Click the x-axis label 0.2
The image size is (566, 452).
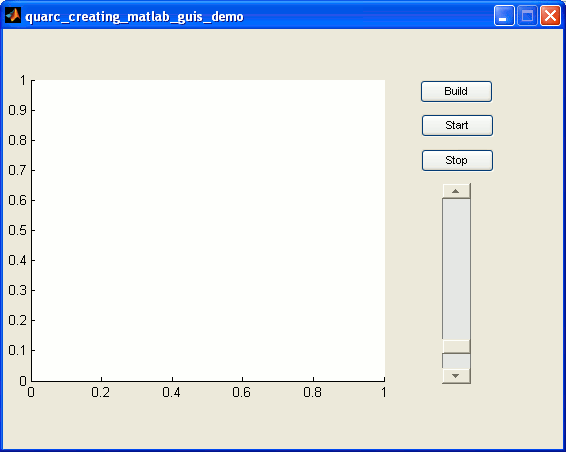[x=101, y=392]
